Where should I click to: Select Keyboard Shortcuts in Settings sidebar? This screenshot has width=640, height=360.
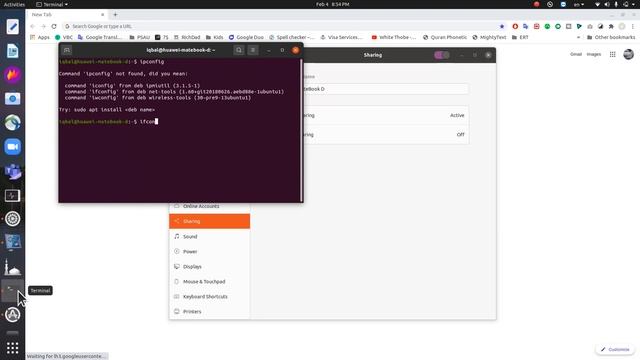[x=209, y=297]
